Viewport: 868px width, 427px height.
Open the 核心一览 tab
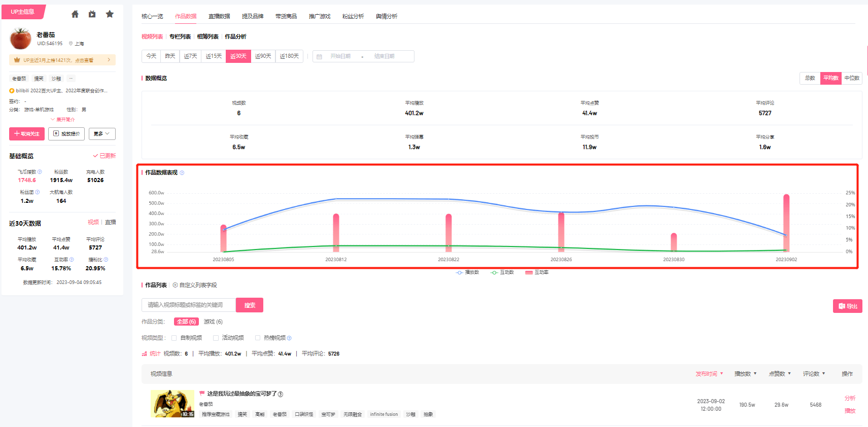[152, 16]
